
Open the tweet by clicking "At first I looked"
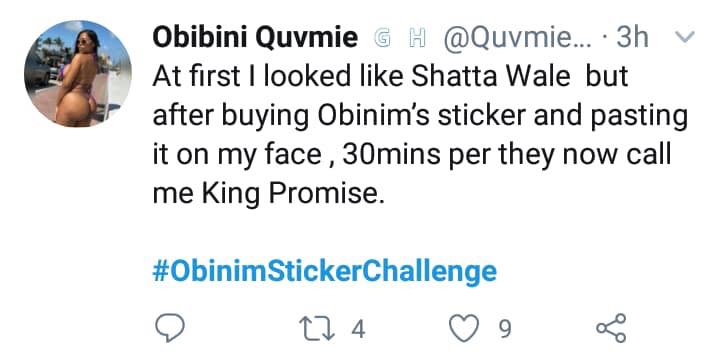pos(251,77)
